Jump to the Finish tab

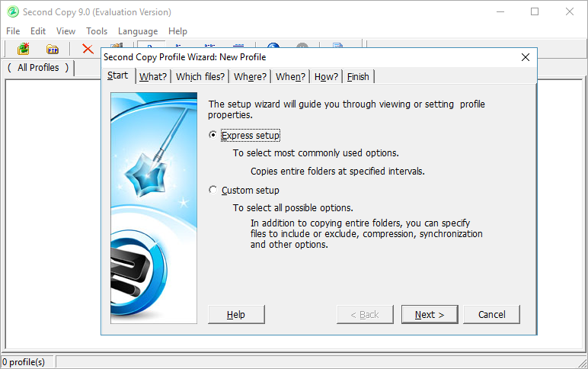pyautogui.click(x=358, y=76)
